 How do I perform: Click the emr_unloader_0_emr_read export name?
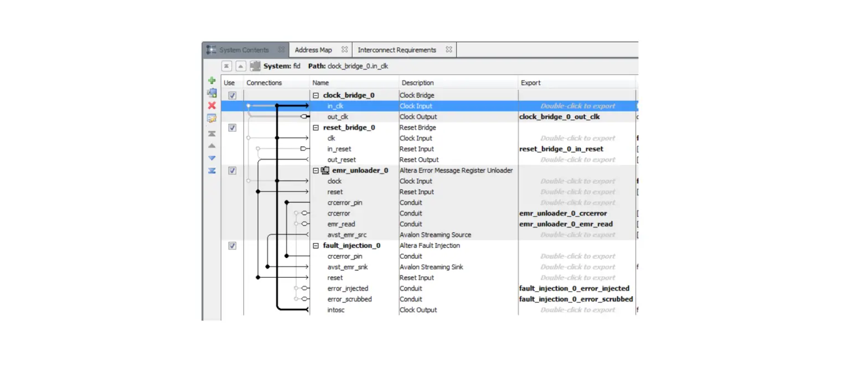point(566,224)
